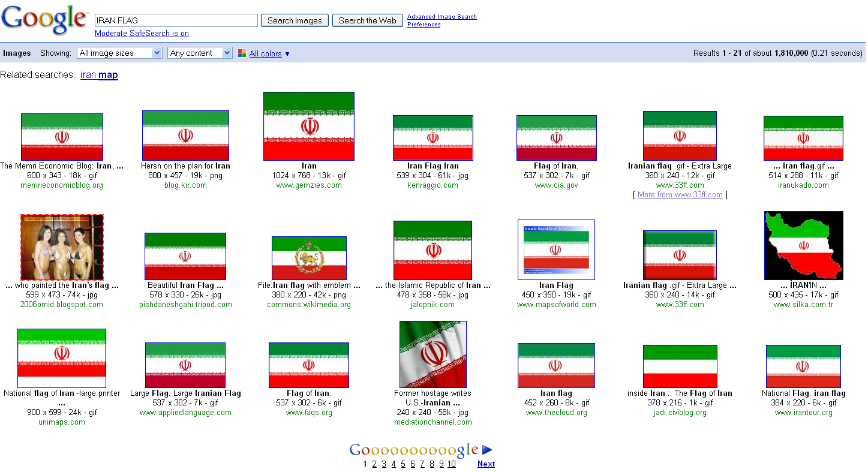This screenshot has height=472, width=868.
Task: Select the iran map related search
Action: coord(99,75)
